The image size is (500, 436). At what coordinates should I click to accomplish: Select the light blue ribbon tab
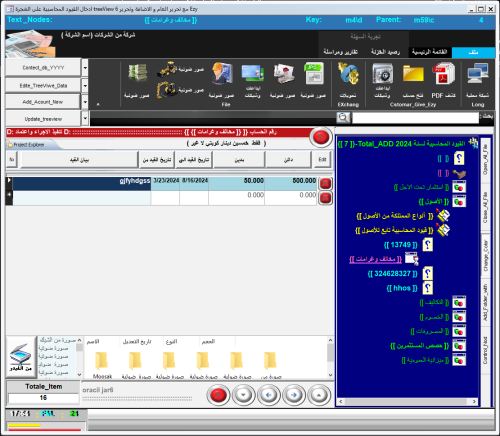pyautogui.click(x=473, y=52)
